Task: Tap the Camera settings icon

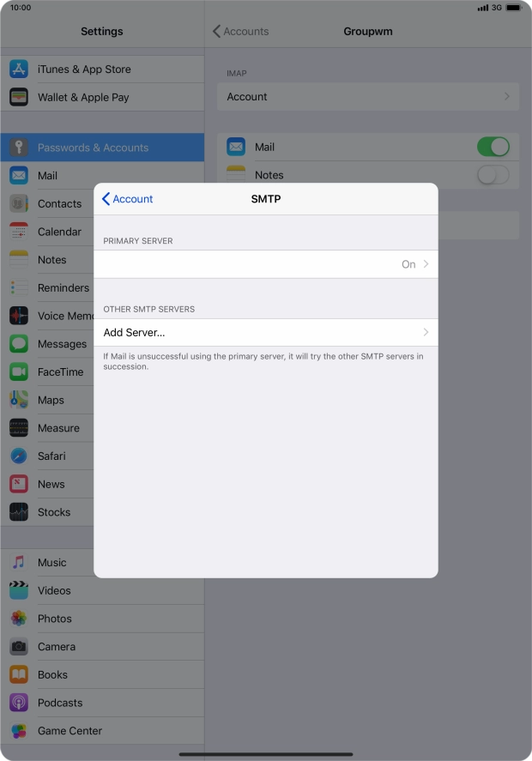Action: [x=19, y=647]
